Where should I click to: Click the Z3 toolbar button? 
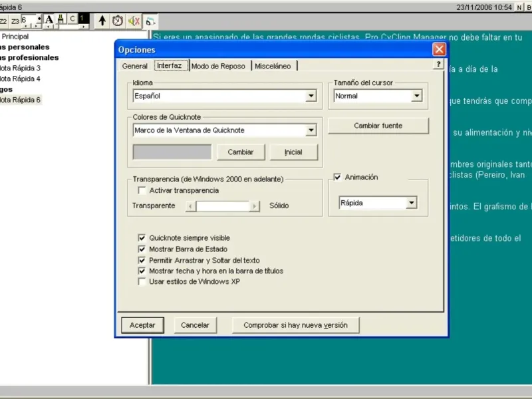(x=15, y=21)
